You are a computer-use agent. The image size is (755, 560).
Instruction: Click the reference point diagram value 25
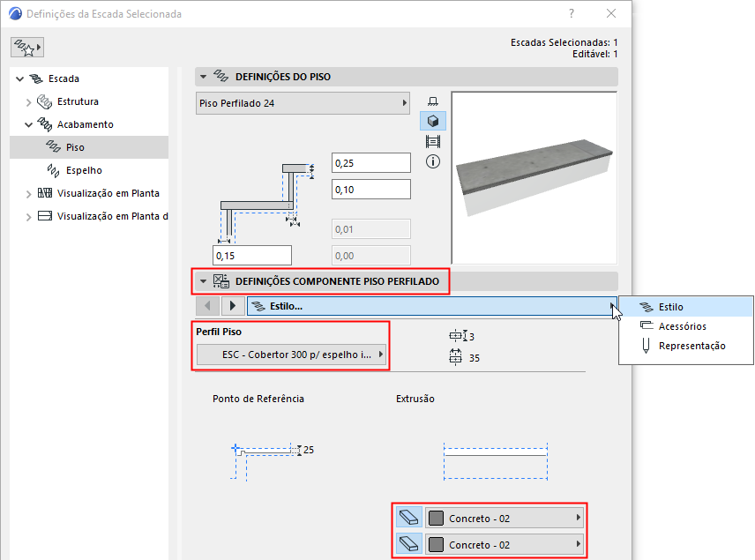[309, 450]
